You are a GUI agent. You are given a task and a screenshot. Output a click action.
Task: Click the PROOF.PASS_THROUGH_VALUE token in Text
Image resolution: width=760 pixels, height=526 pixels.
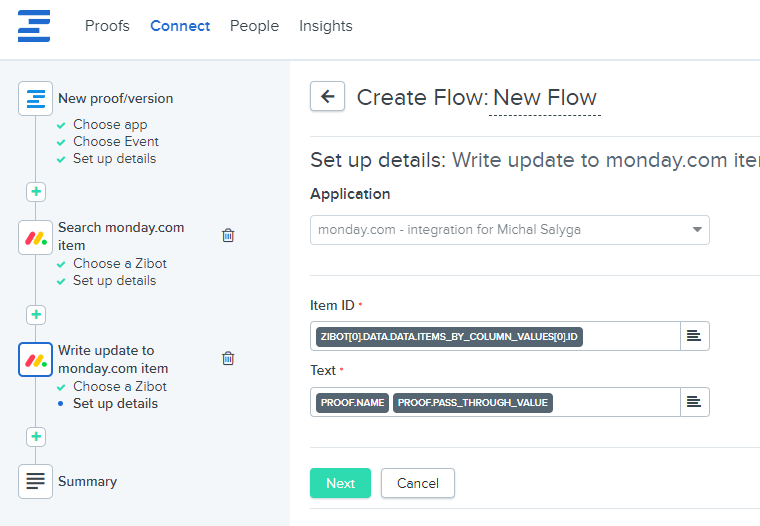tap(474, 403)
